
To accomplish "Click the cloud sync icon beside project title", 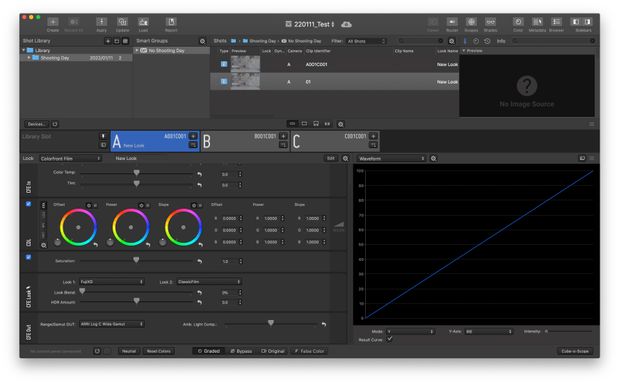I will click(346, 24).
